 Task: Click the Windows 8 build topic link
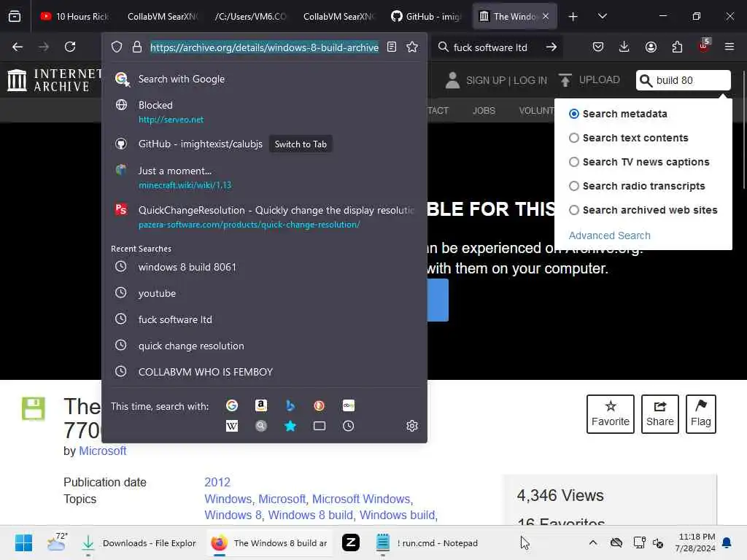pyautogui.click(x=311, y=515)
